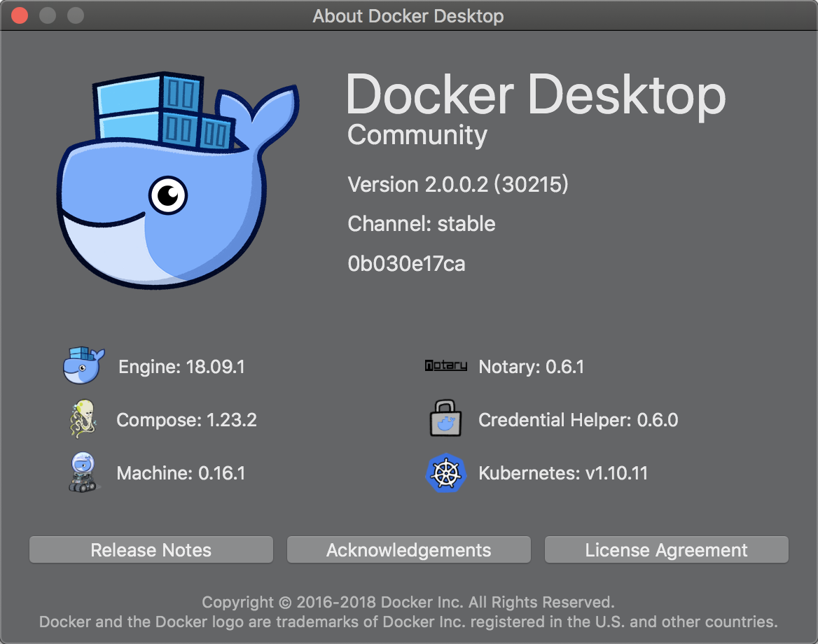Select the Kubernetes helm wheel icon
Viewport: 818px width, 644px height.
(x=446, y=472)
